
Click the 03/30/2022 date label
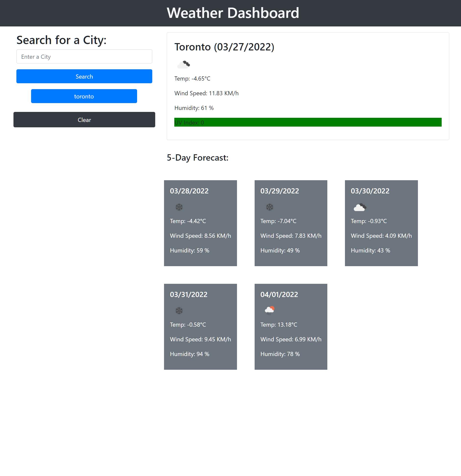tap(370, 191)
